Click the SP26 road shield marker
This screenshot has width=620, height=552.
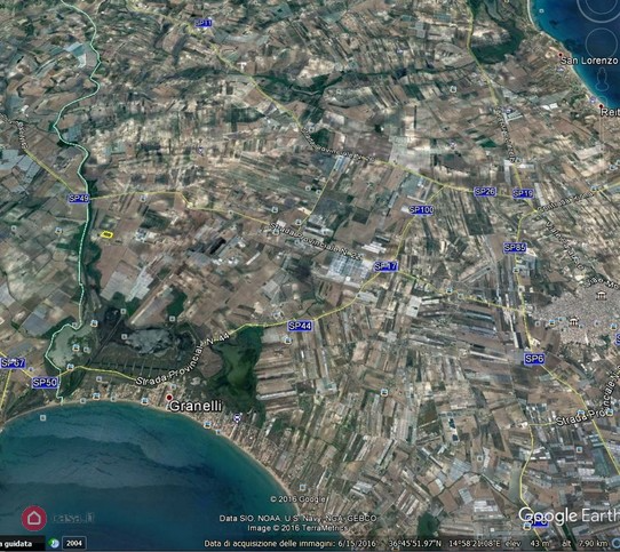pos(485,191)
